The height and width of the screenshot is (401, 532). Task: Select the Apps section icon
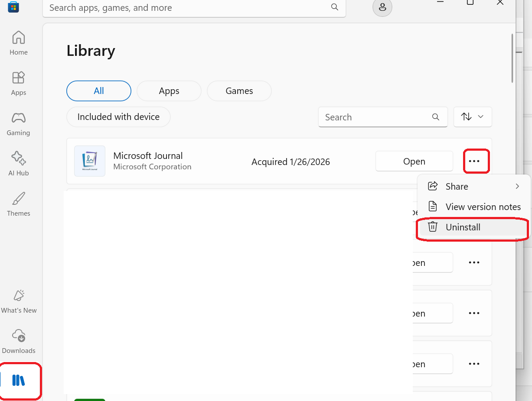coord(18,83)
